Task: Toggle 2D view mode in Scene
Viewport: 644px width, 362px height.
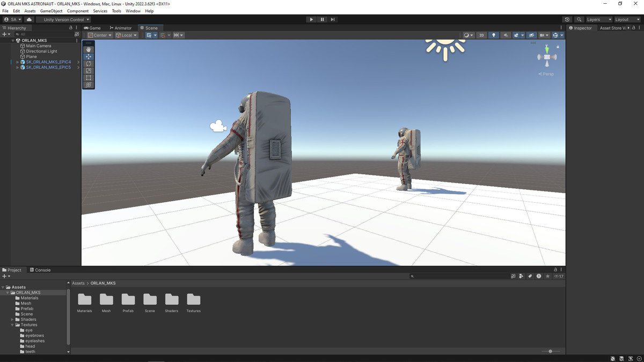Action: click(481, 35)
